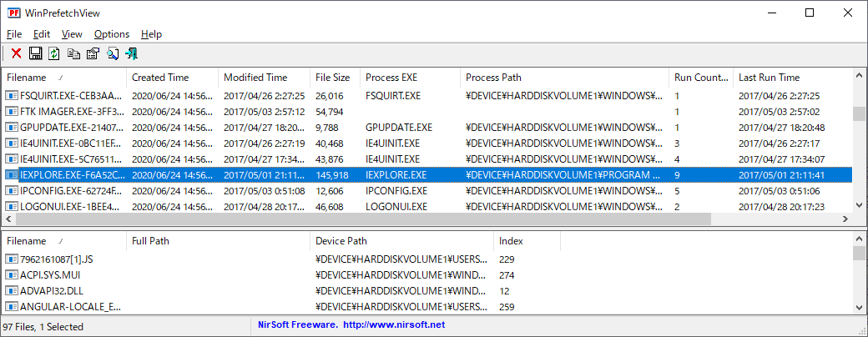Sort lower list by Device Path column

(x=402, y=241)
